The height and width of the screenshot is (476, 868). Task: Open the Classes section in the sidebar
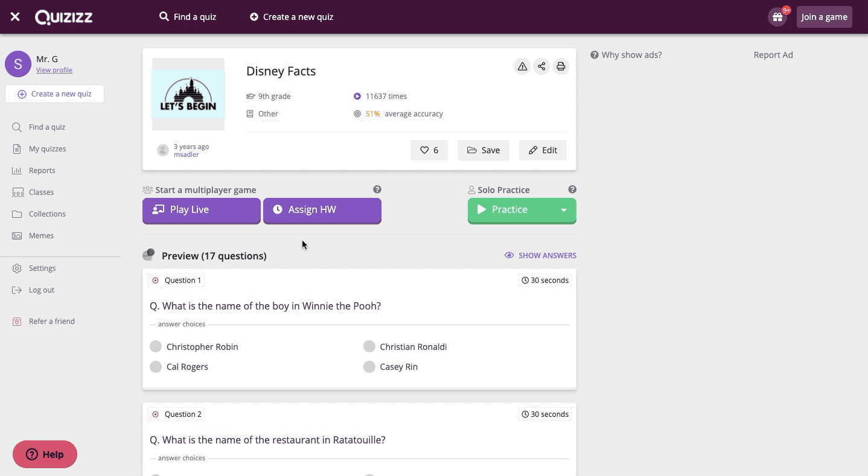click(x=41, y=192)
